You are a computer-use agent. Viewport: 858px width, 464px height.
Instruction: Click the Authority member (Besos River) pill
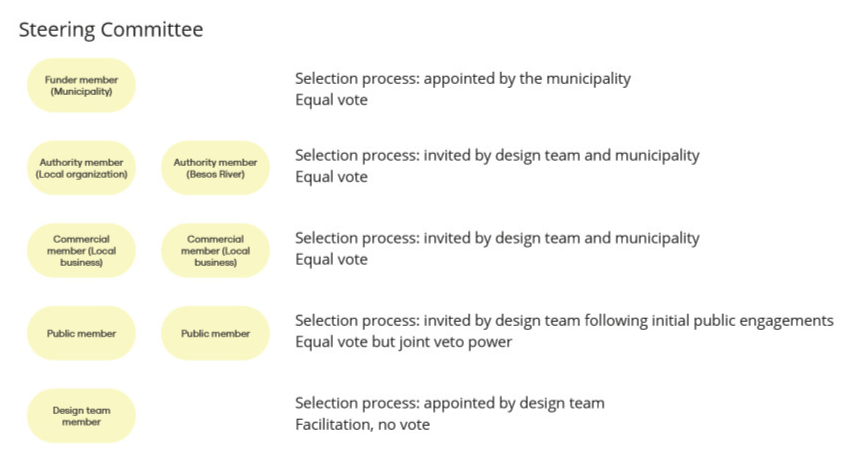point(215,168)
